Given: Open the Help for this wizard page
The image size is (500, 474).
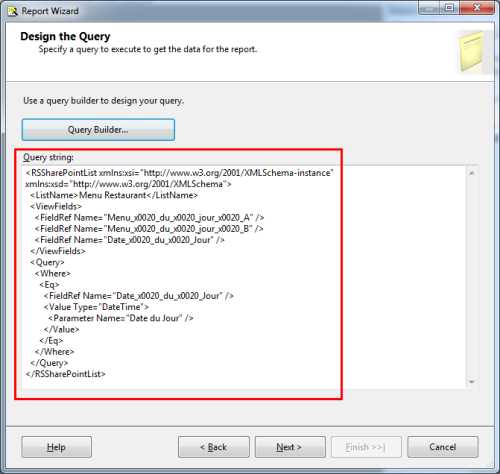Looking at the screenshot, I should (56, 447).
